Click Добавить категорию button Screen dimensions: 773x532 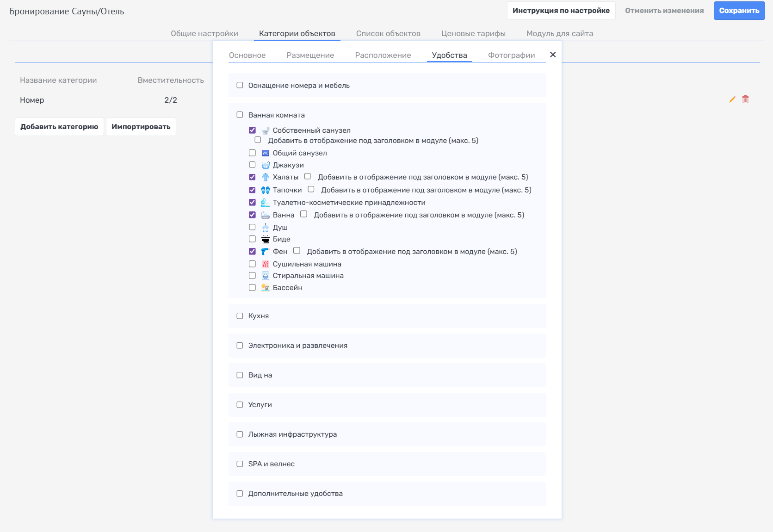coord(59,127)
